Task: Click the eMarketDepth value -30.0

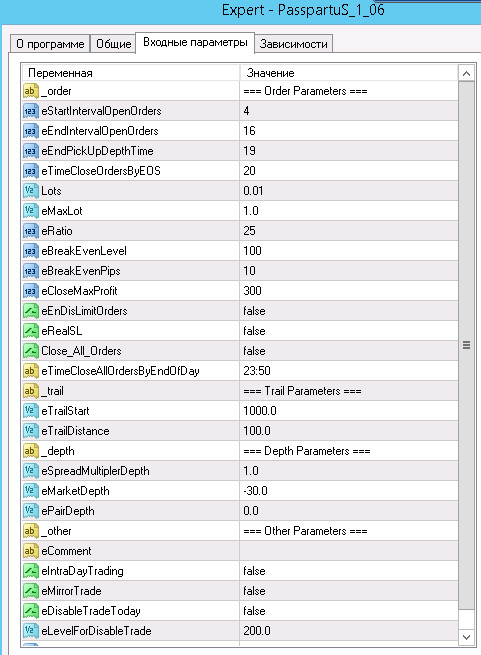Action: [x=255, y=491]
